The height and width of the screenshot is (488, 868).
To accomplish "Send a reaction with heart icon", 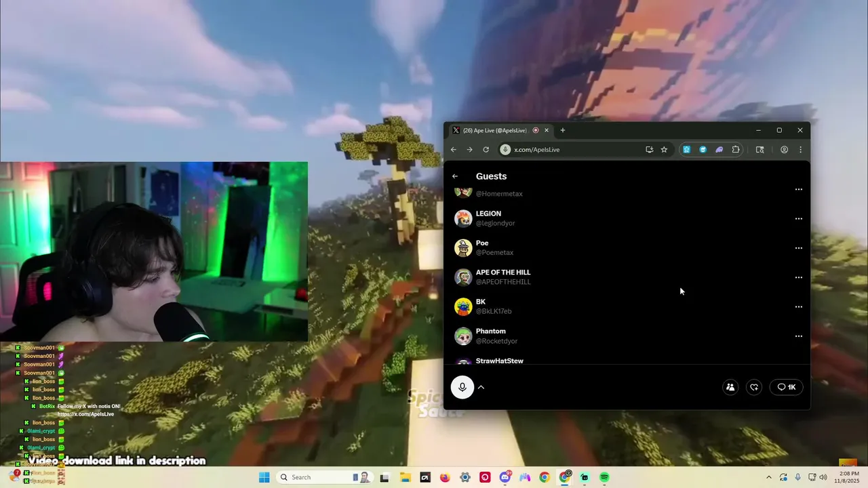I will (x=754, y=387).
